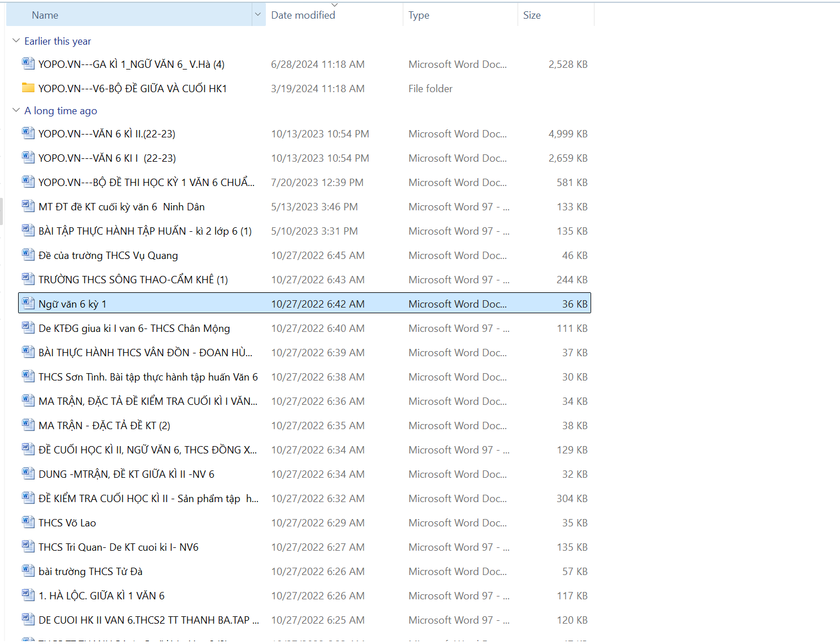
Task: Click Word icon of THCS Sơn Tình. Bài tập thực hành
Action: pyautogui.click(x=28, y=376)
